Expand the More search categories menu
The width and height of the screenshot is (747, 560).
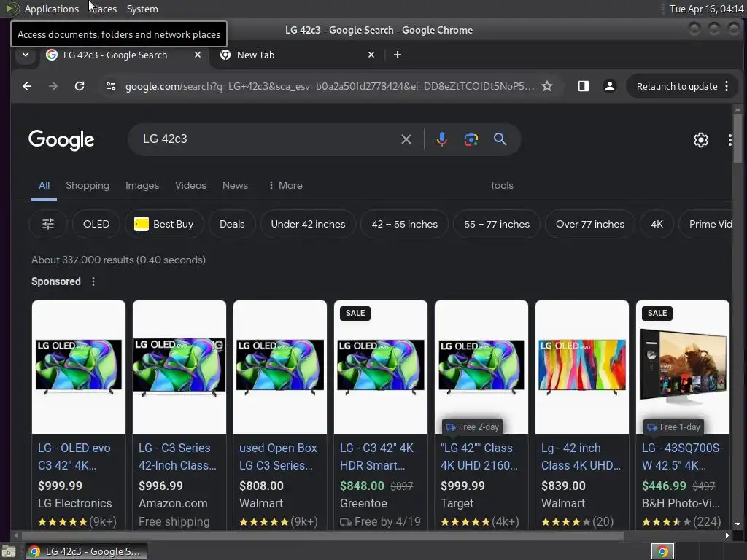pos(285,185)
